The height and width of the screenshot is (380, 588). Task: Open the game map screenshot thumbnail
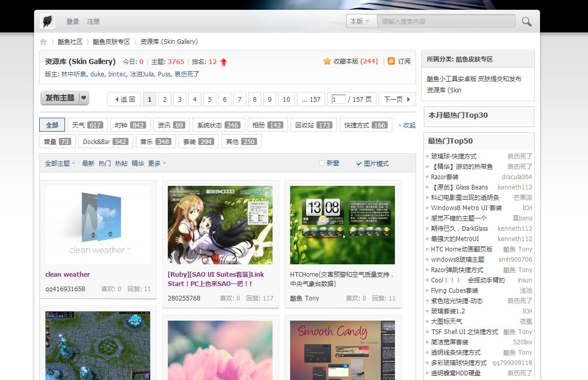pyautogui.click(x=98, y=345)
